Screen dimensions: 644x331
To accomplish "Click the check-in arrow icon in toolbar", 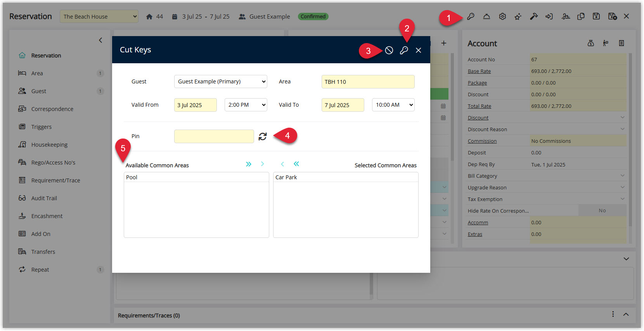I will coord(549,16).
